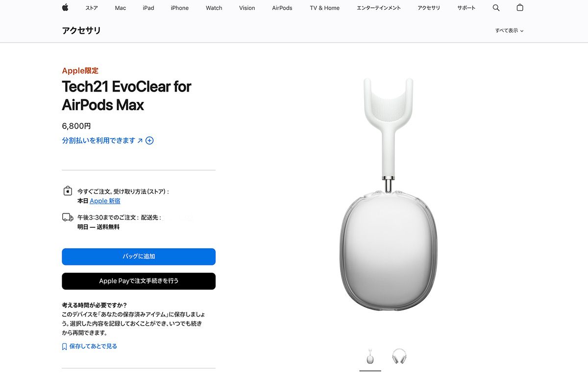The image size is (588, 377).
Task: Expand the すべて表示 accessory menu
Action: pos(510,30)
